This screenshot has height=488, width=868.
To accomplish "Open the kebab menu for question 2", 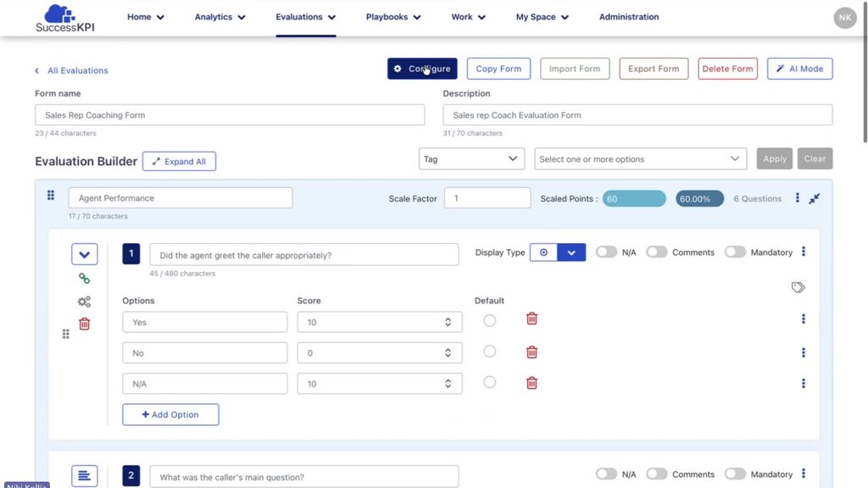I will [x=804, y=474].
